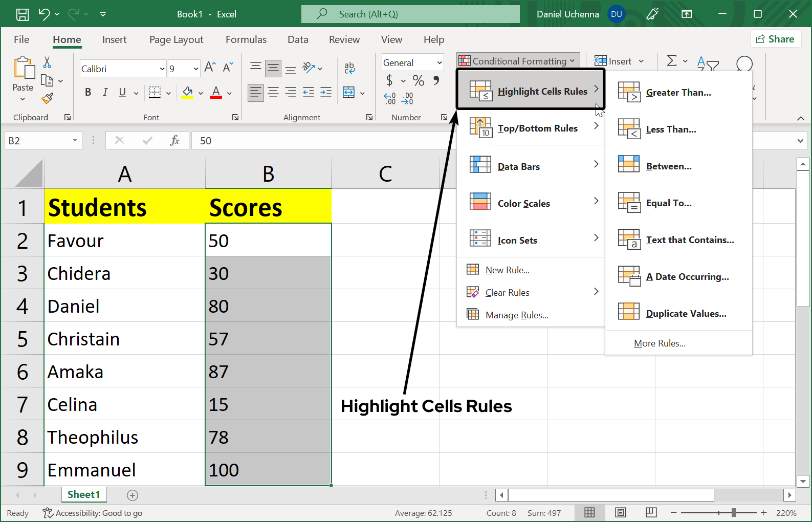This screenshot has width=812, height=522.
Task: Open the Formulas ribbon tab
Action: coord(246,39)
